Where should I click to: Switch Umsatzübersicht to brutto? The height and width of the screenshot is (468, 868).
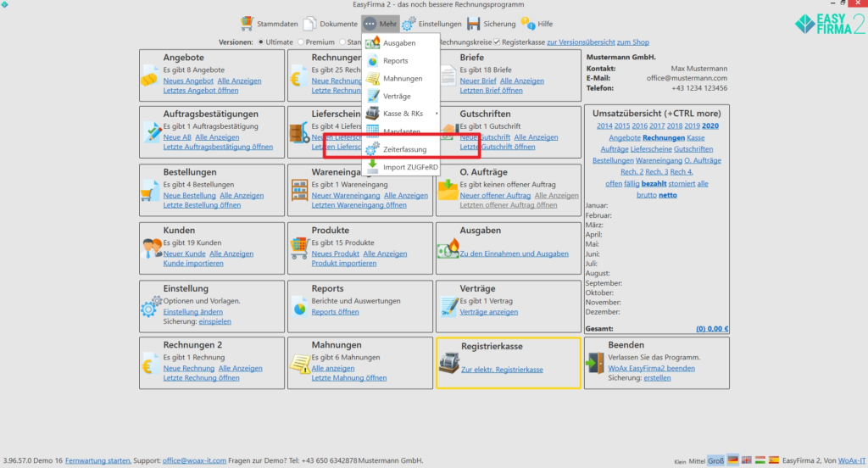tap(646, 195)
